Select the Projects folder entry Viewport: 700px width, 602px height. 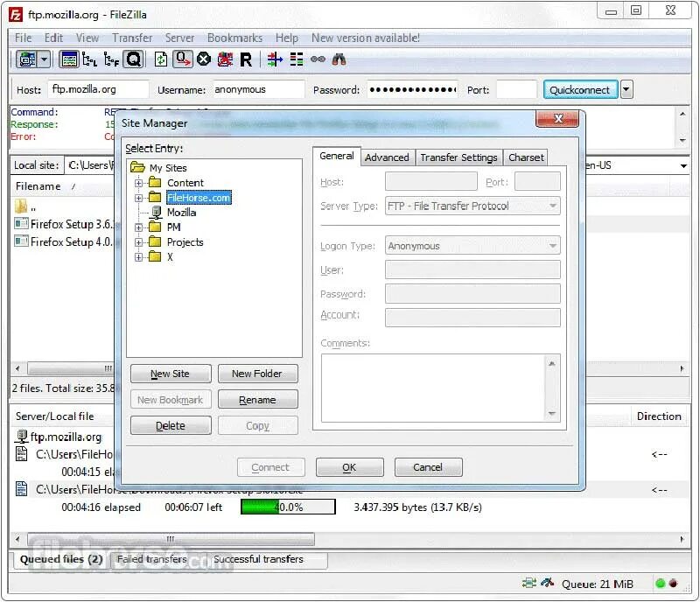pyautogui.click(x=185, y=242)
